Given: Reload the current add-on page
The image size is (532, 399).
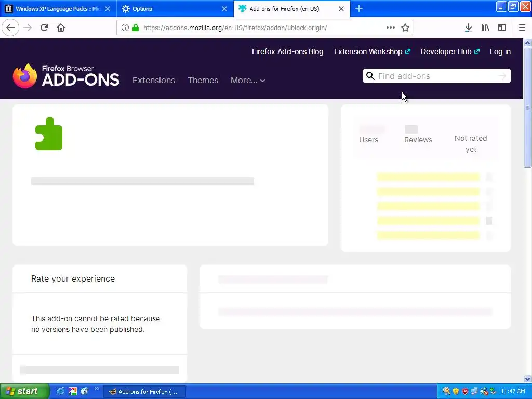Looking at the screenshot, I should [x=44, y=28].
